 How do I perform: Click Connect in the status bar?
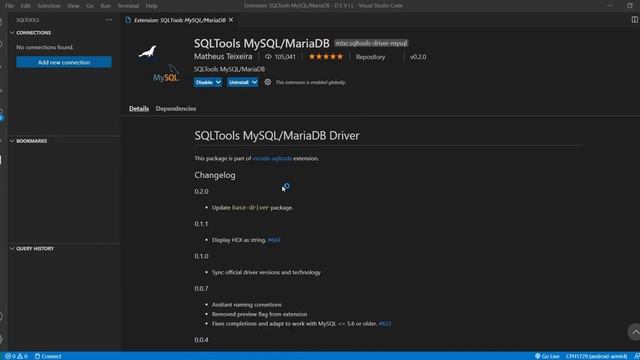pyautogui.click(x=48, y=356)
